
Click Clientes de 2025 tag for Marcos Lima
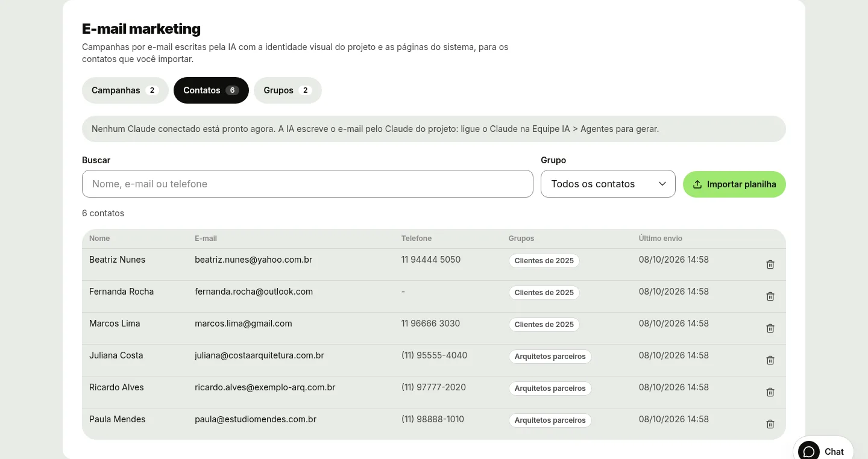(x=544, y=325)
